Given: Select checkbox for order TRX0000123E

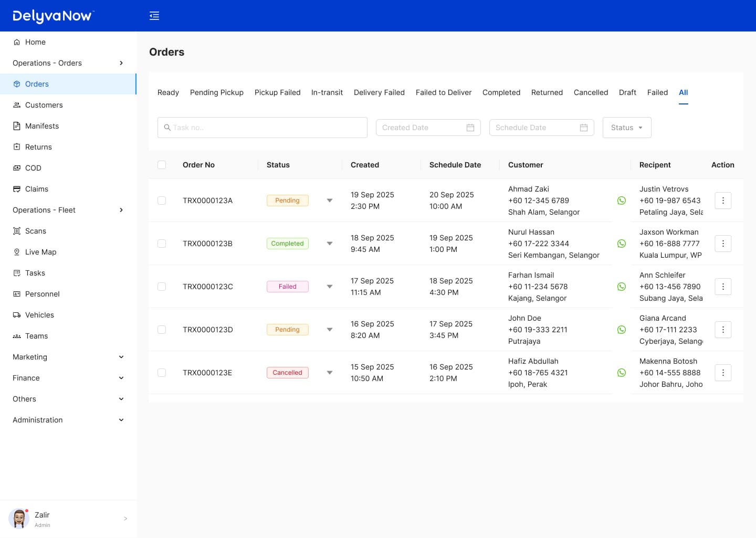Looking at the screenshot, I should (162, 373).
